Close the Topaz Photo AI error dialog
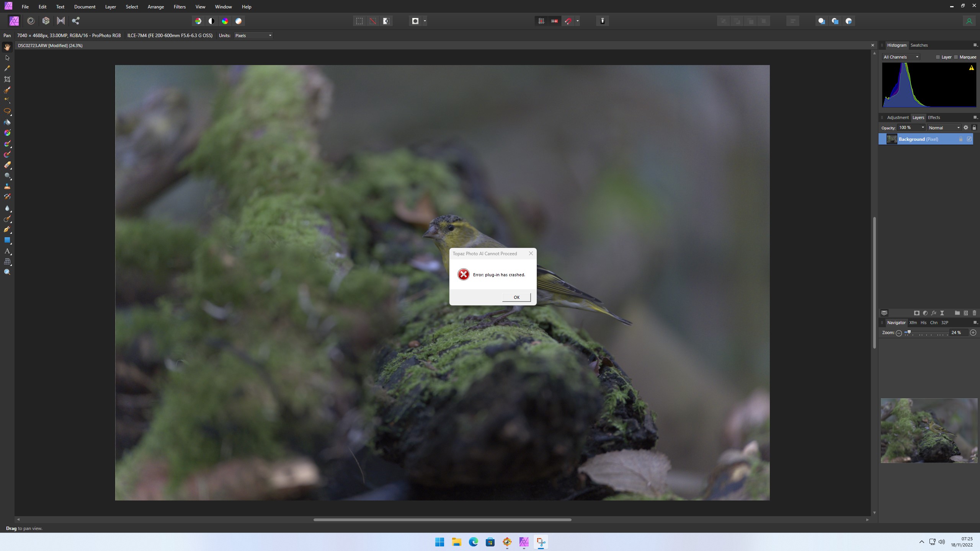The height and width of the screenshot is (551, 980). point(531,253)
